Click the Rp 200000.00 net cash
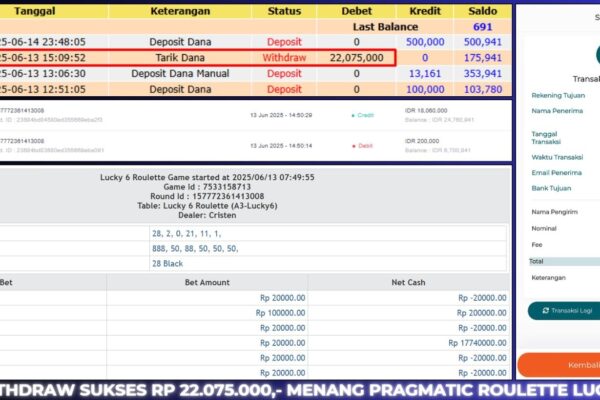The width and height of the screenshot is (600, 400). tap(482, 313)
